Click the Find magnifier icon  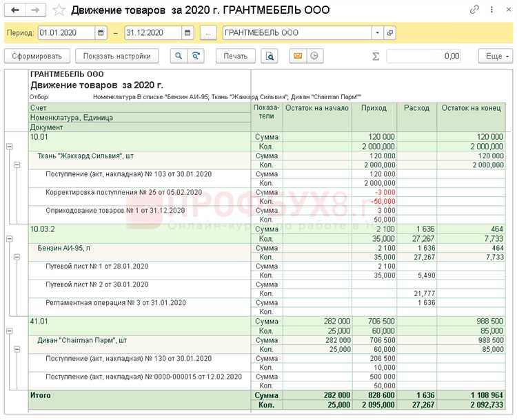pyautogui.click(x=179, y=56)
